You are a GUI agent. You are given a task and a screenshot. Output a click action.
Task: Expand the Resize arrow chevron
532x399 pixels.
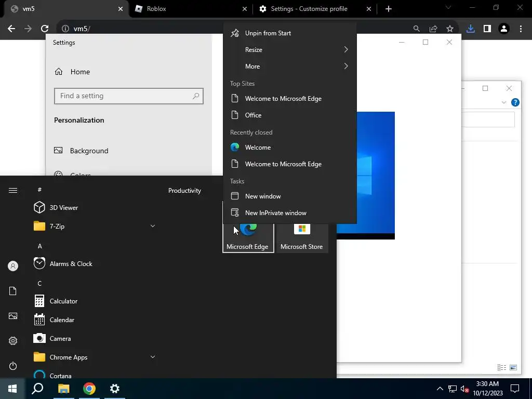click(345, 49)
